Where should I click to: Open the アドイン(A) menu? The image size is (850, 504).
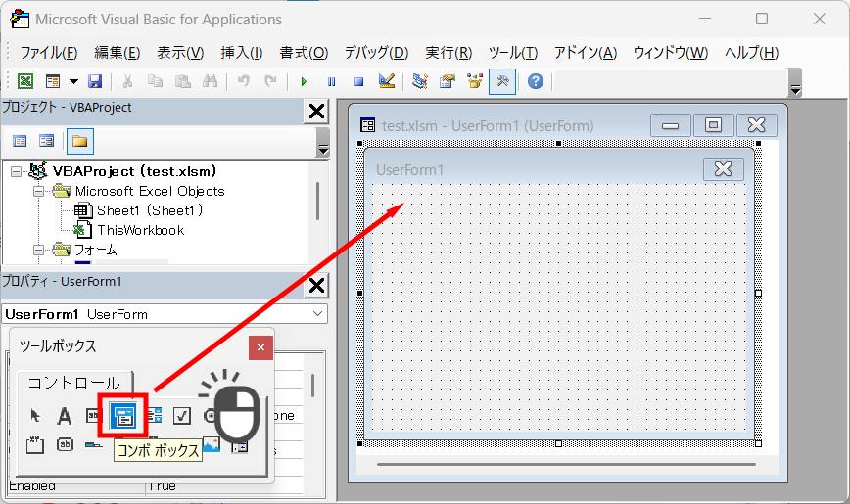[586, 53]
